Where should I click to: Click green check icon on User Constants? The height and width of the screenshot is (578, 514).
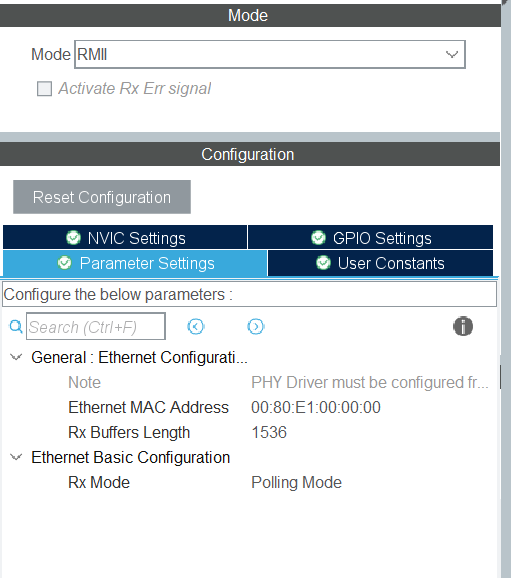[323, 263]
